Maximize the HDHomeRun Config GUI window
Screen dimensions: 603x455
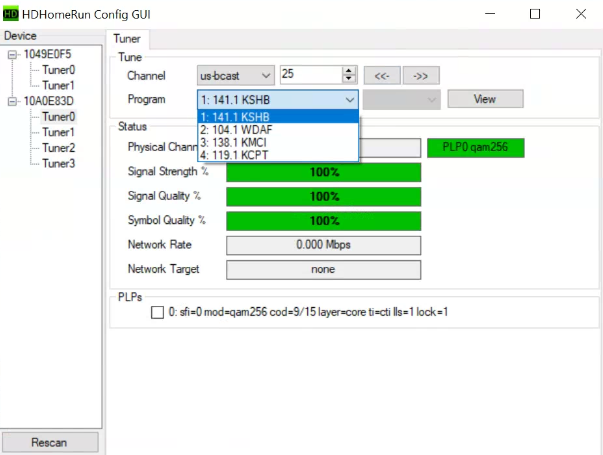(x=535, y=14)
